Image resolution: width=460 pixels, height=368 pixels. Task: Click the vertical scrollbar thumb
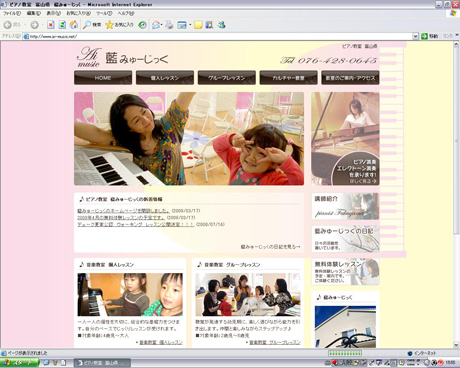pyautogui.click(x=456, y=140)
